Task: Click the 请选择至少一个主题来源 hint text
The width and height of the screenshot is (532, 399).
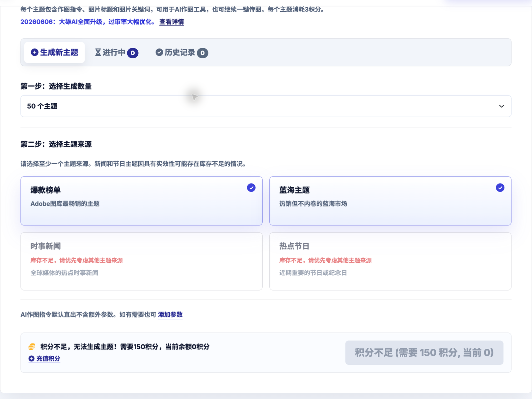Action: 133,164
